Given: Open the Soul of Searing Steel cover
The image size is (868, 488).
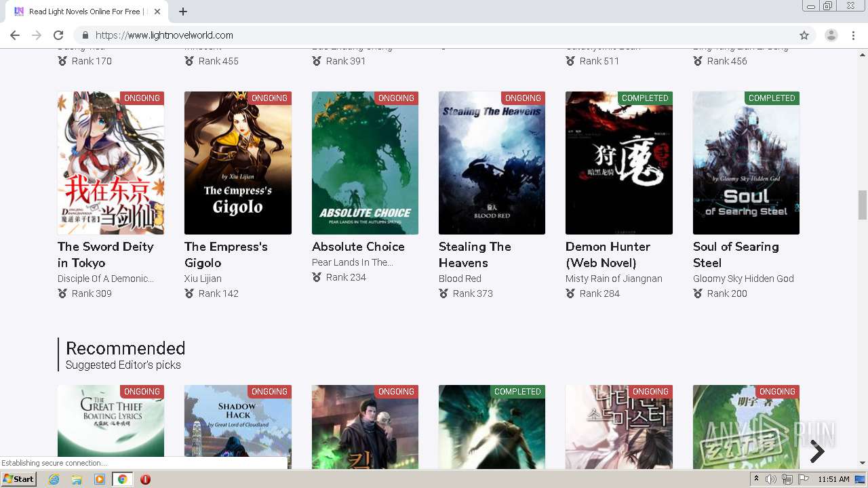Looking at the screenshot, I should click(x=746, y=163).
